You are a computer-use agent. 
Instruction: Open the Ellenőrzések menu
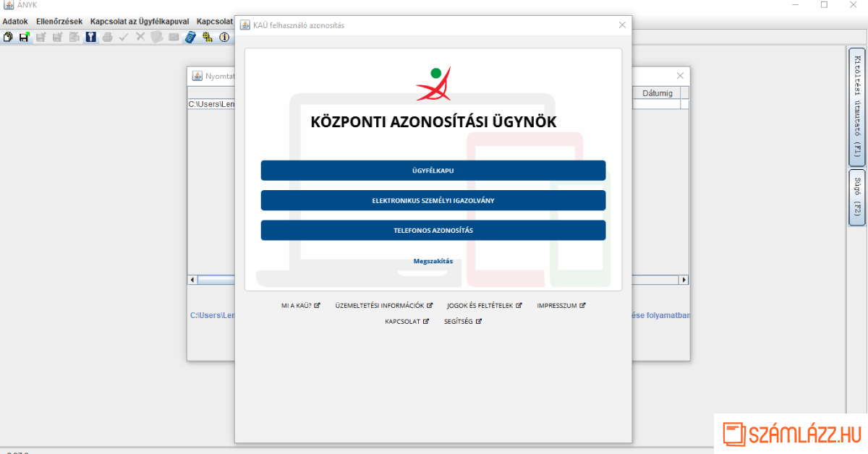tap(59, 22)
